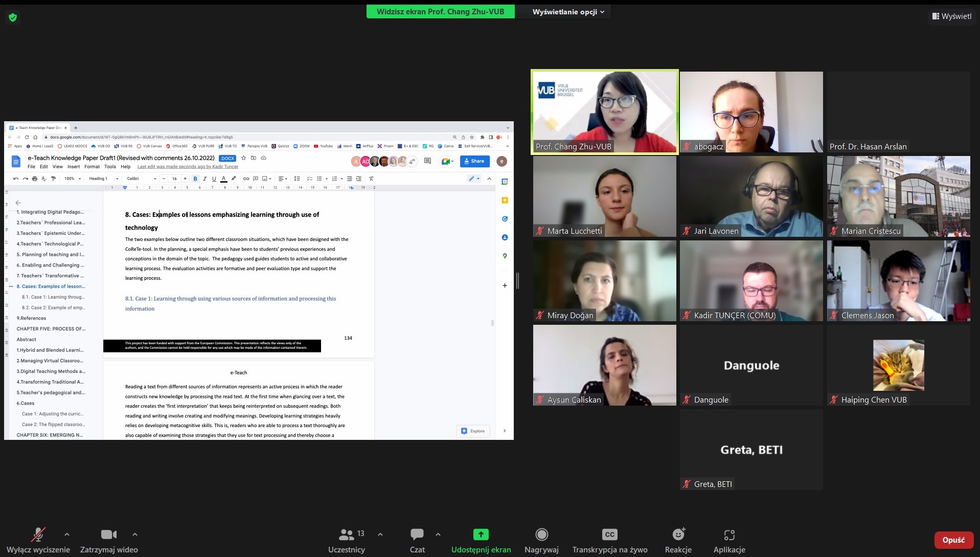Open Google Keep side panel icon
This screenshot has height=557, width=980.
point(505,200)
